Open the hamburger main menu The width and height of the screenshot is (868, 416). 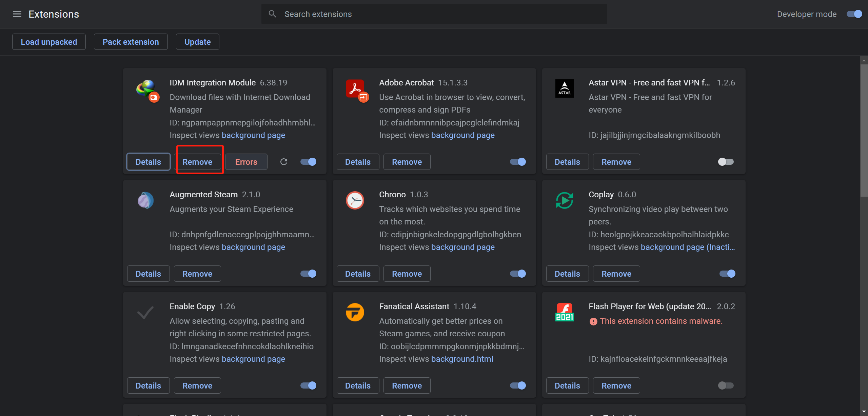pos(17,14)
